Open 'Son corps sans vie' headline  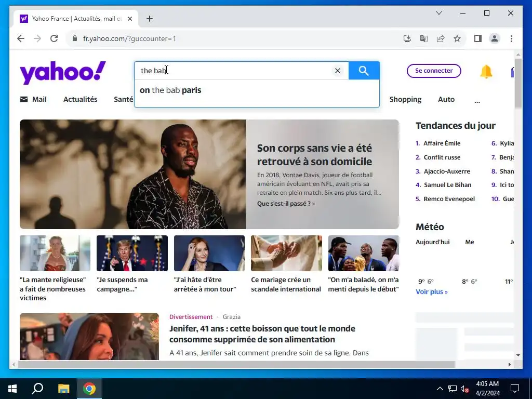[x=314, y=155]
